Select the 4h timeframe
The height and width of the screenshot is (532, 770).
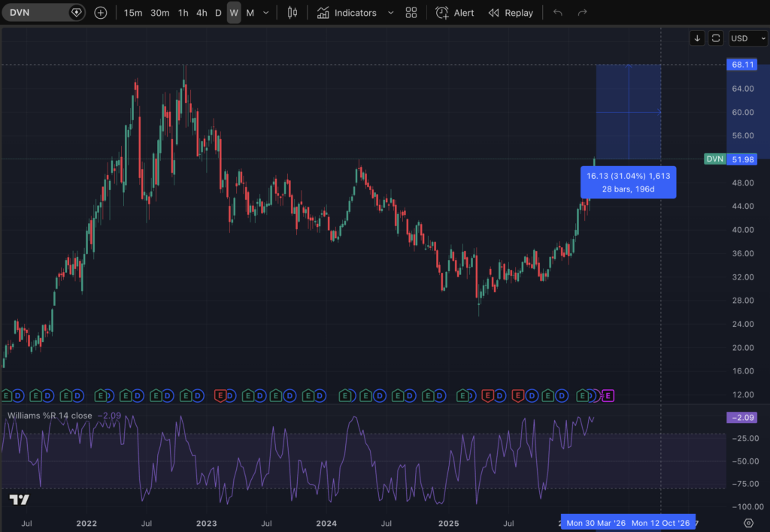202,13
